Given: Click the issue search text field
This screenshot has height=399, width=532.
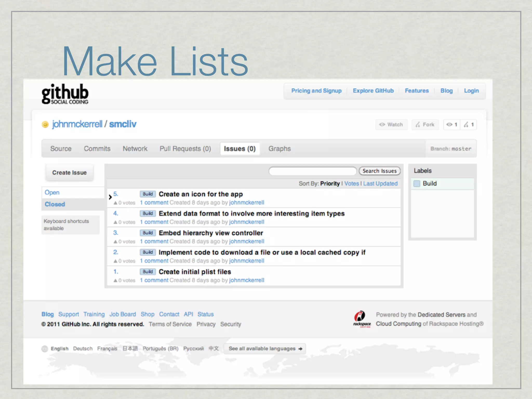Looking at the screenshot, I should point(312,171).
